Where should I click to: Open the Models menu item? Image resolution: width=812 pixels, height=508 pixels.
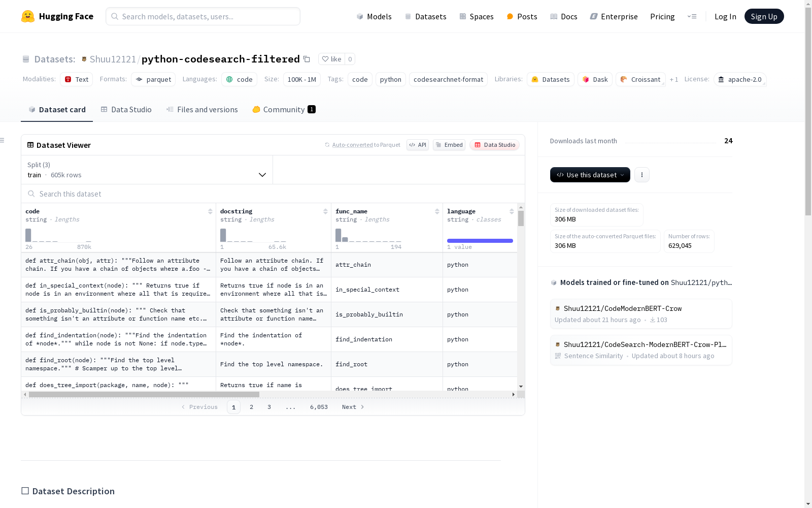[x=374, y=16]
